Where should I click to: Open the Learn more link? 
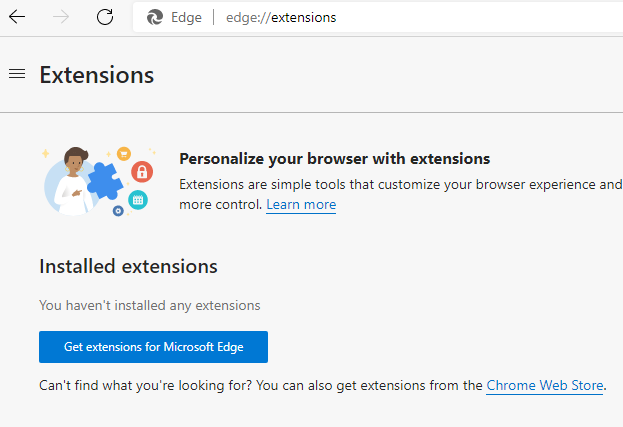[x=301, y=205]
